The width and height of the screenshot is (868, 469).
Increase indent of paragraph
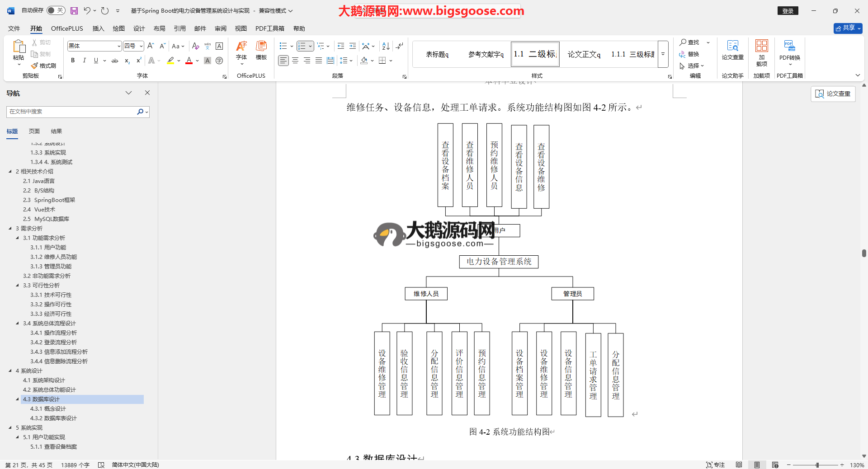pos(353,46)
